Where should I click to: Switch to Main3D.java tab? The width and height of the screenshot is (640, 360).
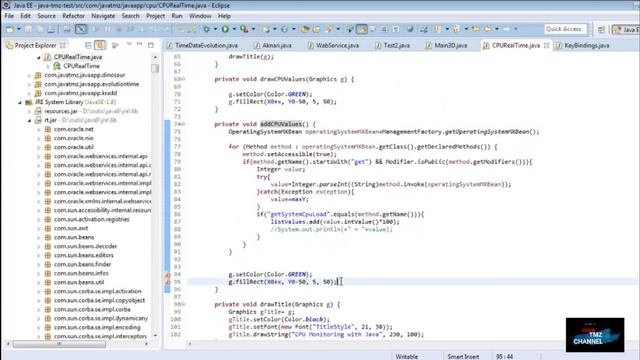[446, 45]
